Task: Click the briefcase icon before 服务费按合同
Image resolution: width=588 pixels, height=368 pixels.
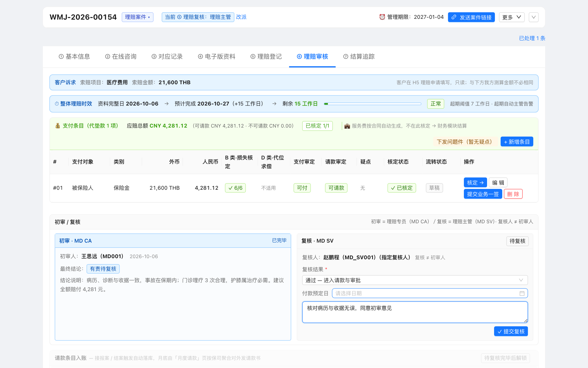Action: (347, 126)
